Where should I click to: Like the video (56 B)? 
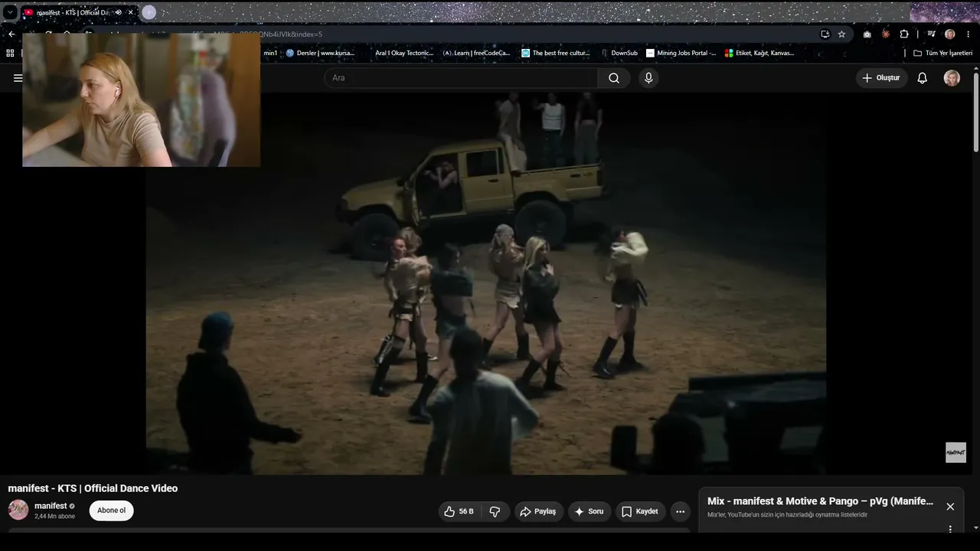click(459, 511)
